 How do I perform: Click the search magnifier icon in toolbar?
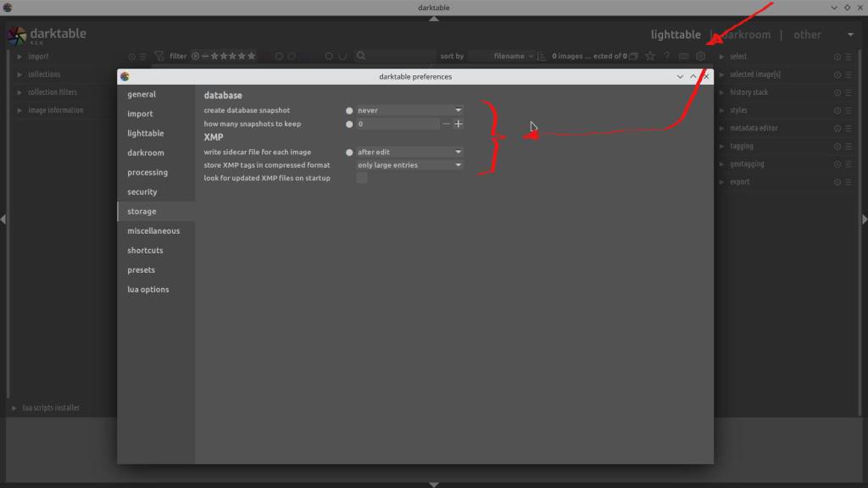coord(361,55)
